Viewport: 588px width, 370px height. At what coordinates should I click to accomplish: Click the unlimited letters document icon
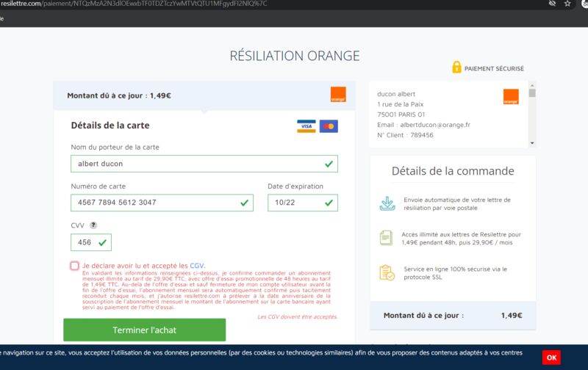[386, 238]
